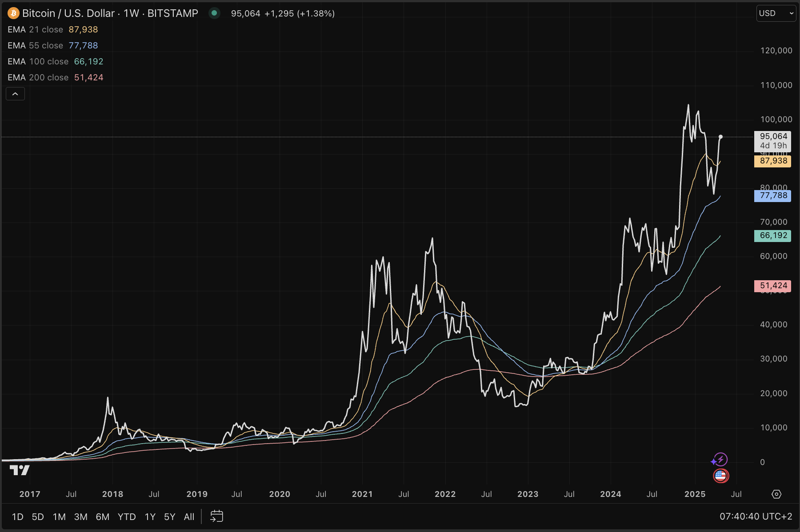The image size is (800, 532).
Task: Click the green market status indicator dot
Action: tap(214, 13)
